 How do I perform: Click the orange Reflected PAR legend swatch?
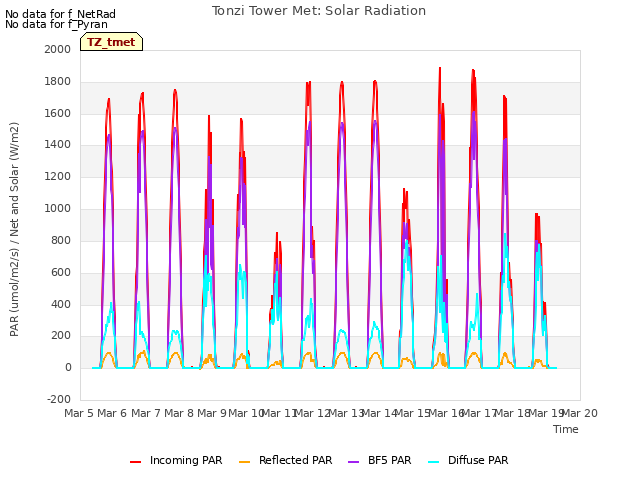tap(244, 462)
